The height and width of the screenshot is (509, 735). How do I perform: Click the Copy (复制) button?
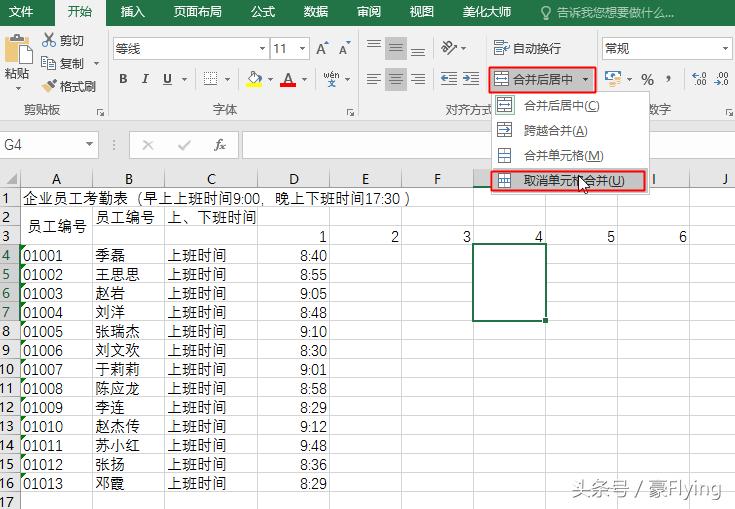(x=63, y=63)
